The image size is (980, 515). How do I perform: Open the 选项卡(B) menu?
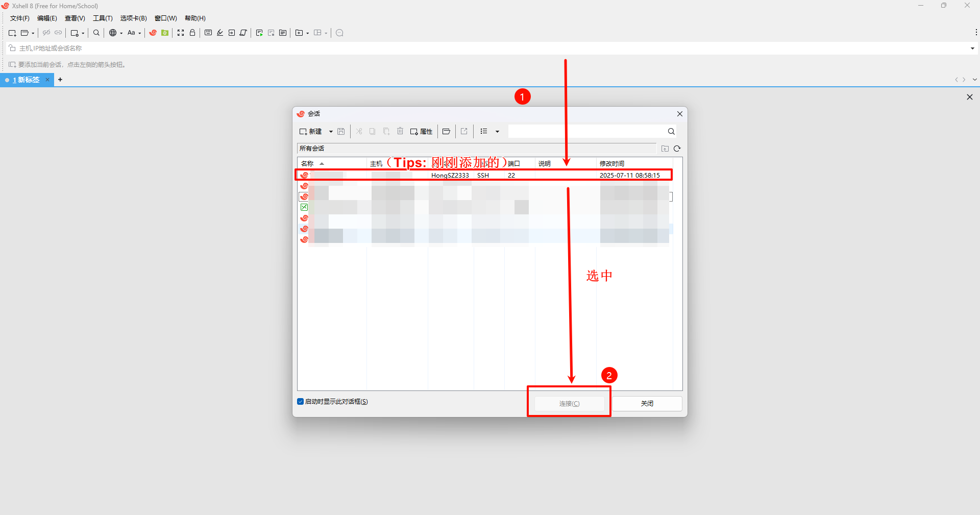[x=134, y=18]
